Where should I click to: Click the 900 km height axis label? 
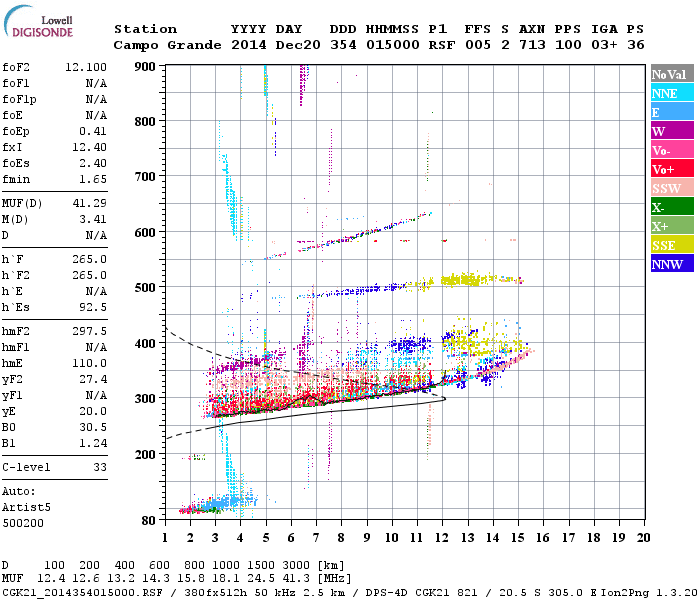click(145, 67)
